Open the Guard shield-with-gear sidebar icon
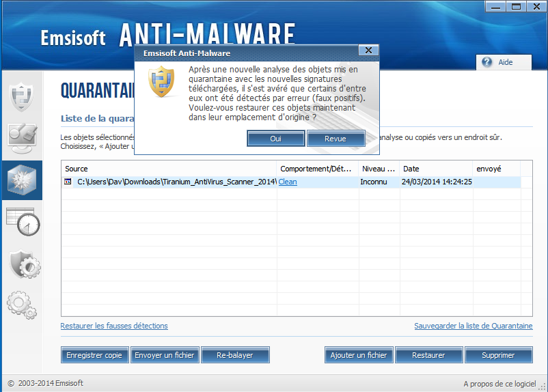This screenshot has height=392, width=548. (x=24, y=264)
